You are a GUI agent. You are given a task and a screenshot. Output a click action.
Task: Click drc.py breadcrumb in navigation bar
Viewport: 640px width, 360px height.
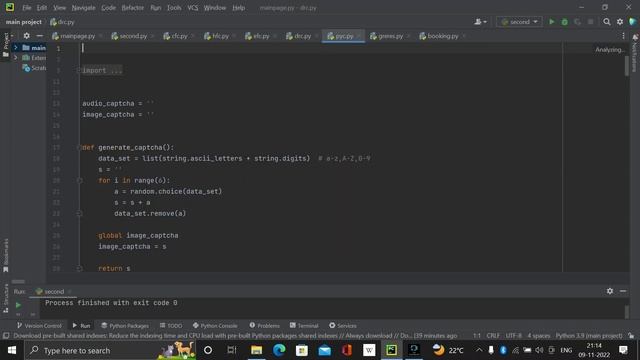[62, 22]
